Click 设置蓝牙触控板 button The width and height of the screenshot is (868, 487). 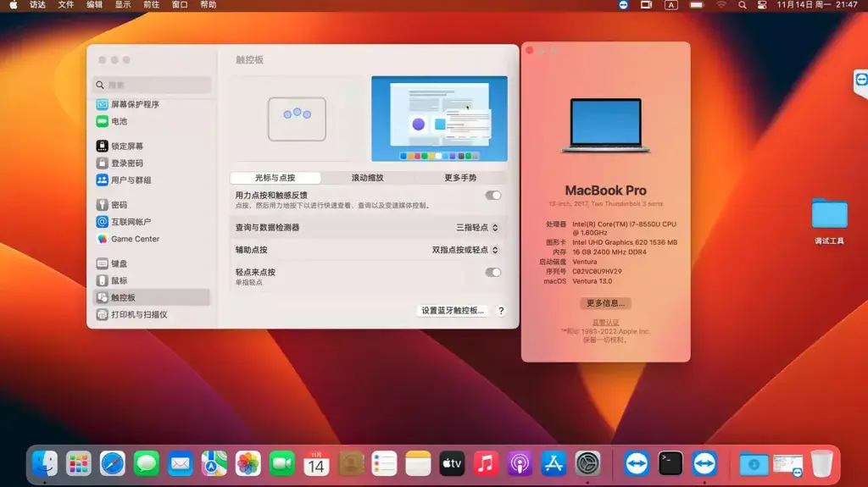pos(453,311)
